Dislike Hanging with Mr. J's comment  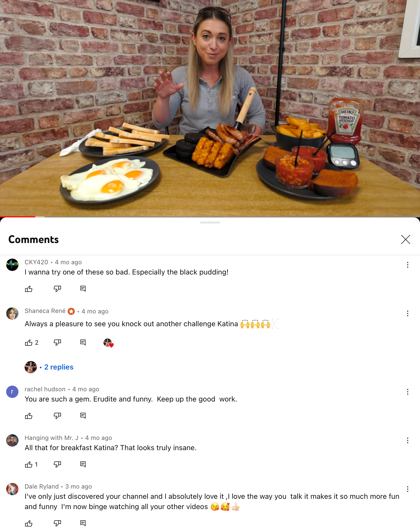click(x=57, y=464)
